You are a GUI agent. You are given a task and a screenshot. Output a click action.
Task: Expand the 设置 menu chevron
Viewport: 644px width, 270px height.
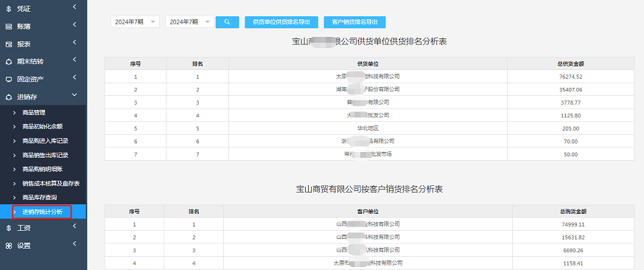point(74,243)
